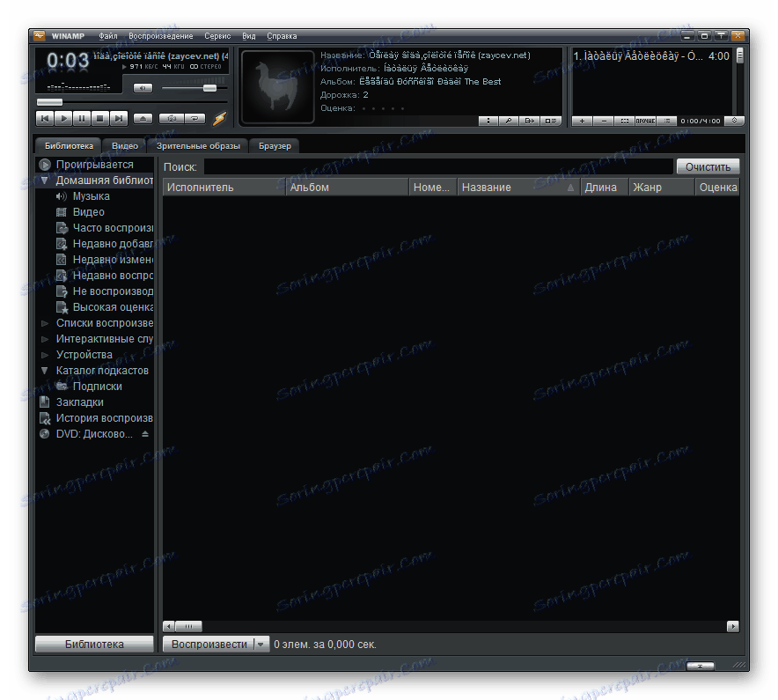Click the orange Winamp lightning bolt icon
Screen dimensions: 778x700
[219, 119]
